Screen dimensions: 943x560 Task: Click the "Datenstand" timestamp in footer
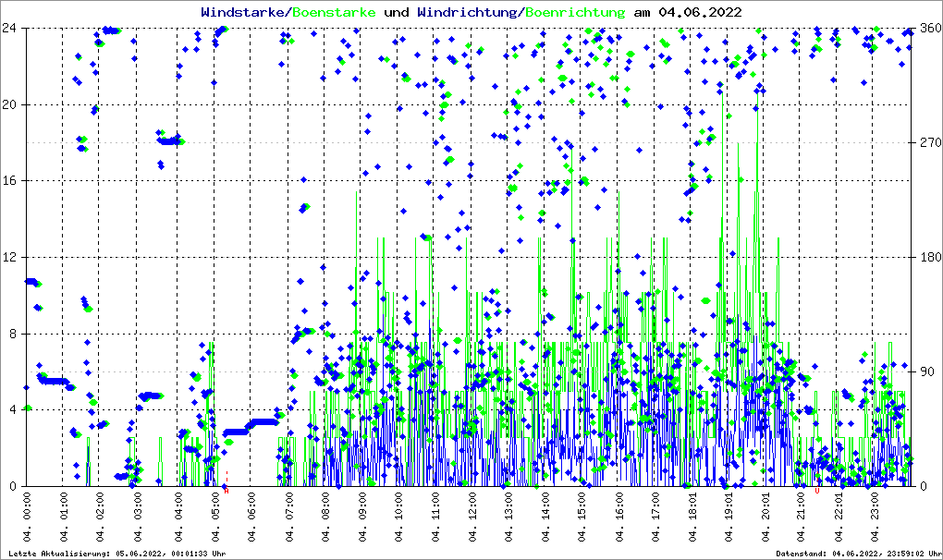(x=856, y=553)
